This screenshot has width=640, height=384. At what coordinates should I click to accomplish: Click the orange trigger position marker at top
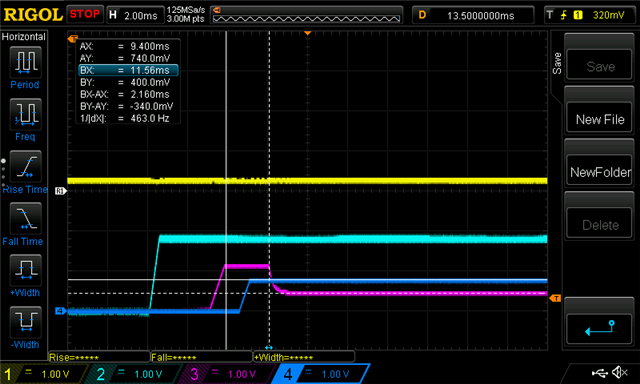point(308,33)
